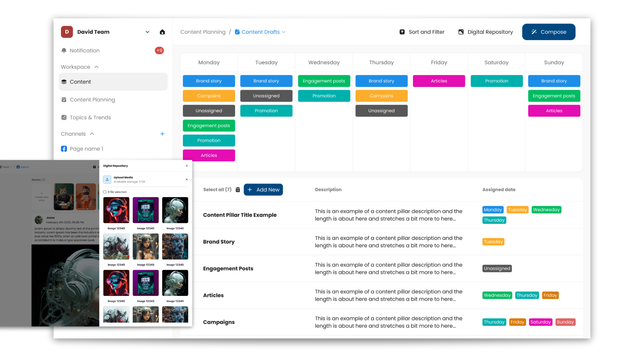Go to Content Planning in sidebar

click(92, 100)
